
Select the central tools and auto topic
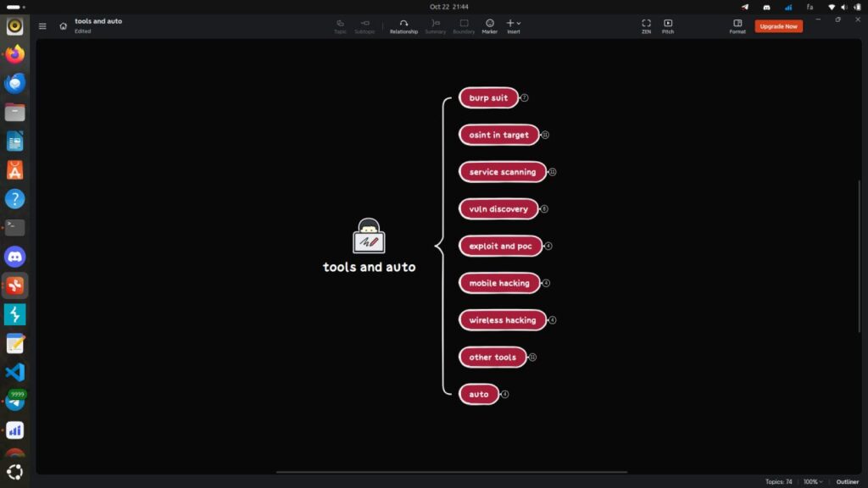369,267
